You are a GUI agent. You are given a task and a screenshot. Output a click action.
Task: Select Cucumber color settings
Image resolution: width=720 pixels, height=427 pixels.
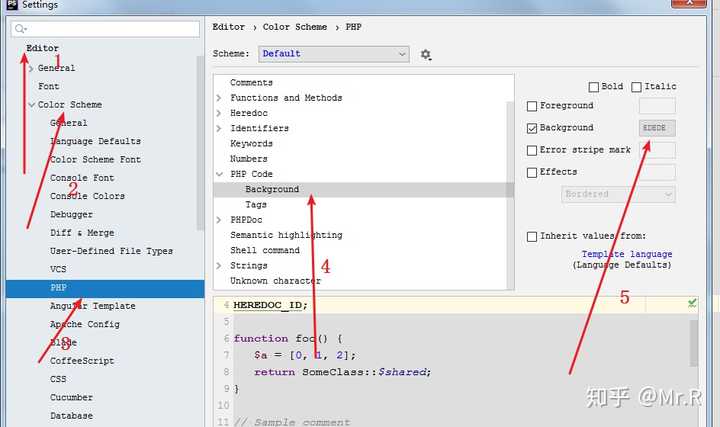point(71,398)
